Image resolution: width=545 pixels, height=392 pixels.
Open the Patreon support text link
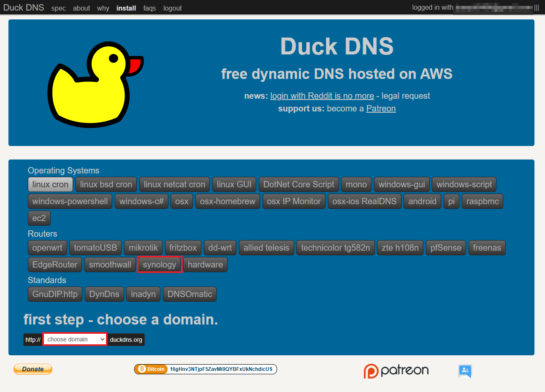pos(381,108)
